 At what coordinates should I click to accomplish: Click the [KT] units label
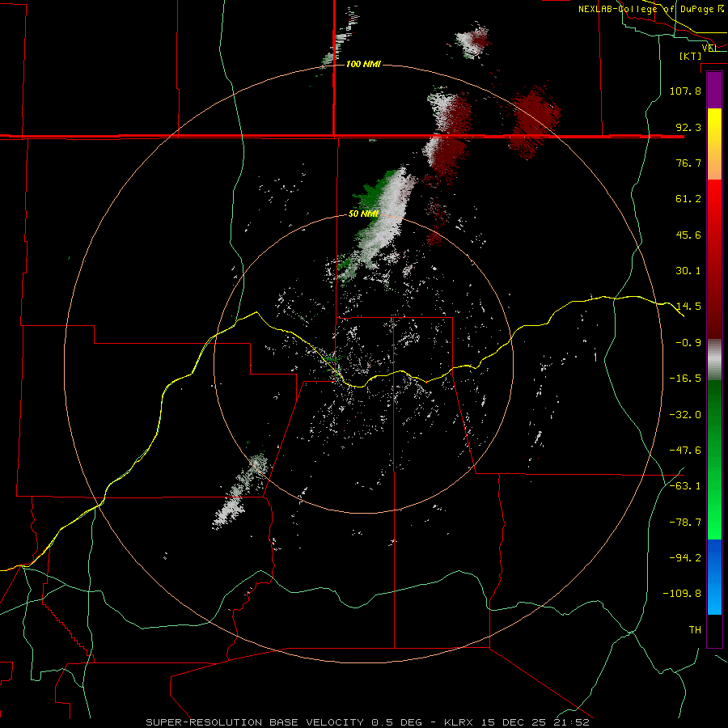pyautogui.click(x=691, y=56)
